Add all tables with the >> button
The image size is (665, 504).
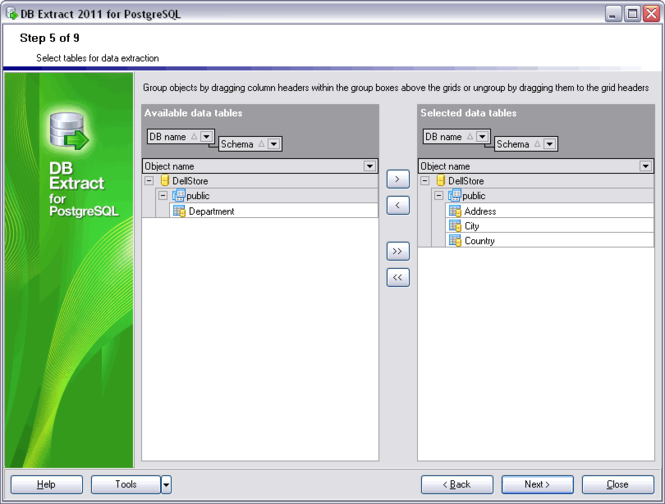(398, 251)
